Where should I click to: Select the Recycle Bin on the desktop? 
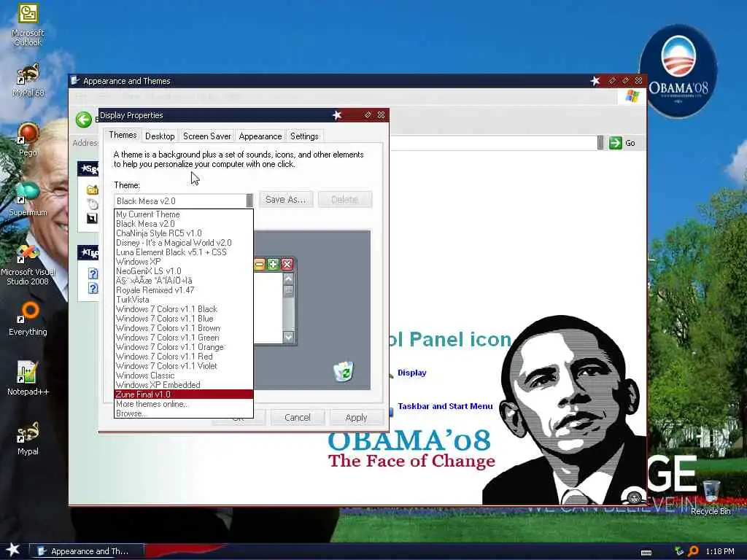tap(711, 497)
